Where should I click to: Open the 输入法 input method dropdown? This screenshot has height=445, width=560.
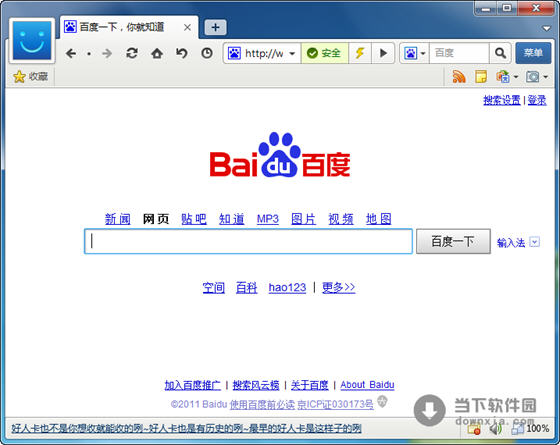[535, 242]
